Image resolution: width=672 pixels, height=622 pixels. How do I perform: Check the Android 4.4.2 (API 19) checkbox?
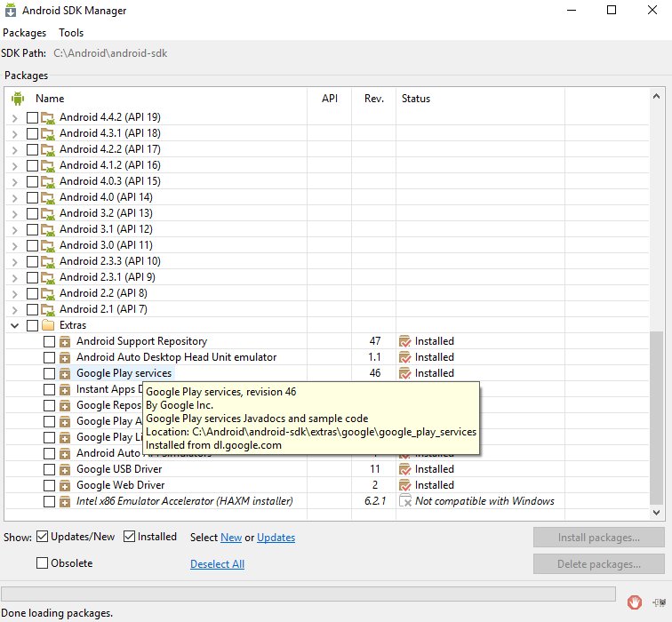(x=32, y=117)
